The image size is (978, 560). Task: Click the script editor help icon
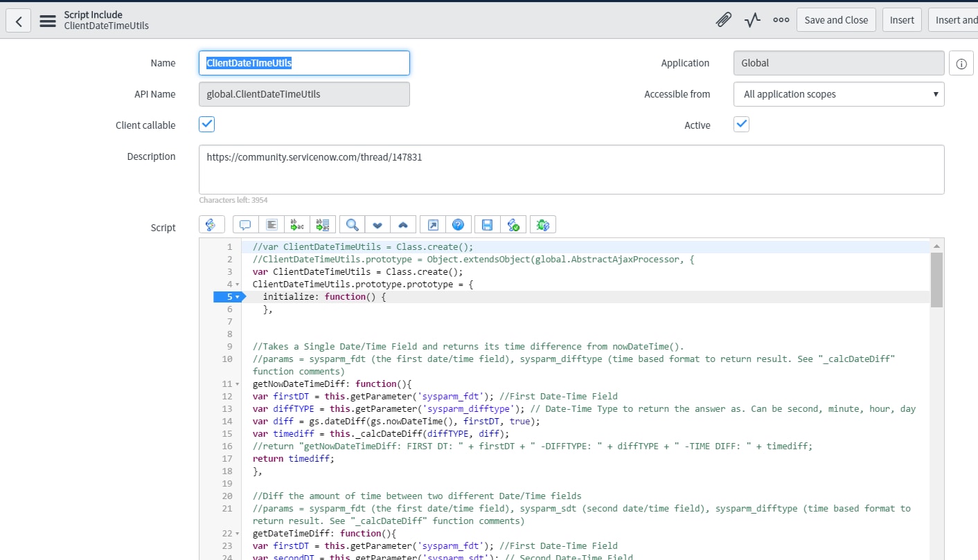click(458, 225)
